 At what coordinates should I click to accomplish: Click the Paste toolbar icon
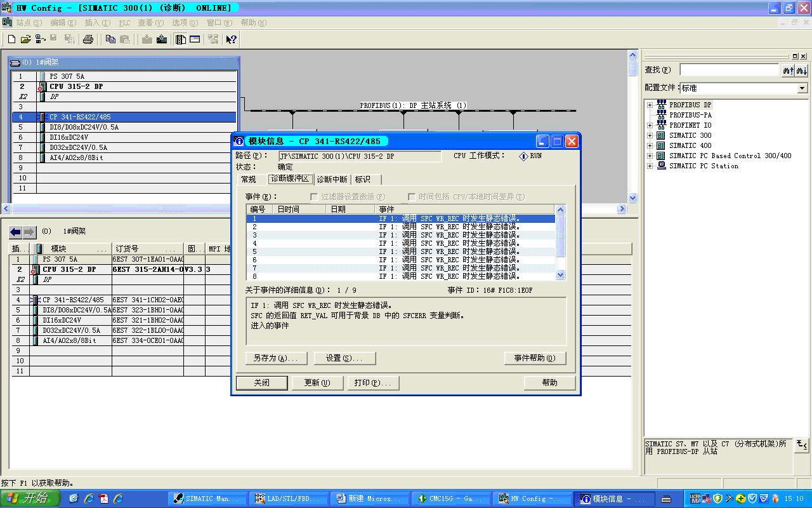[125, 39]
